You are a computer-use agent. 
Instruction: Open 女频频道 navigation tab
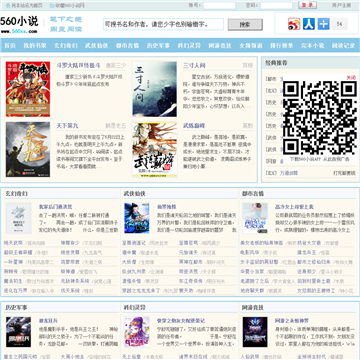251,46
